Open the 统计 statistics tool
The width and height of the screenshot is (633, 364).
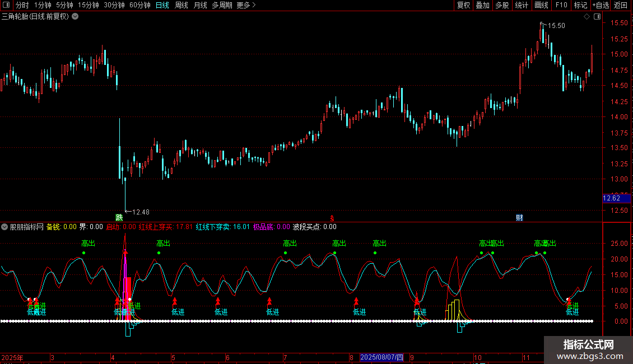[521, 5]
